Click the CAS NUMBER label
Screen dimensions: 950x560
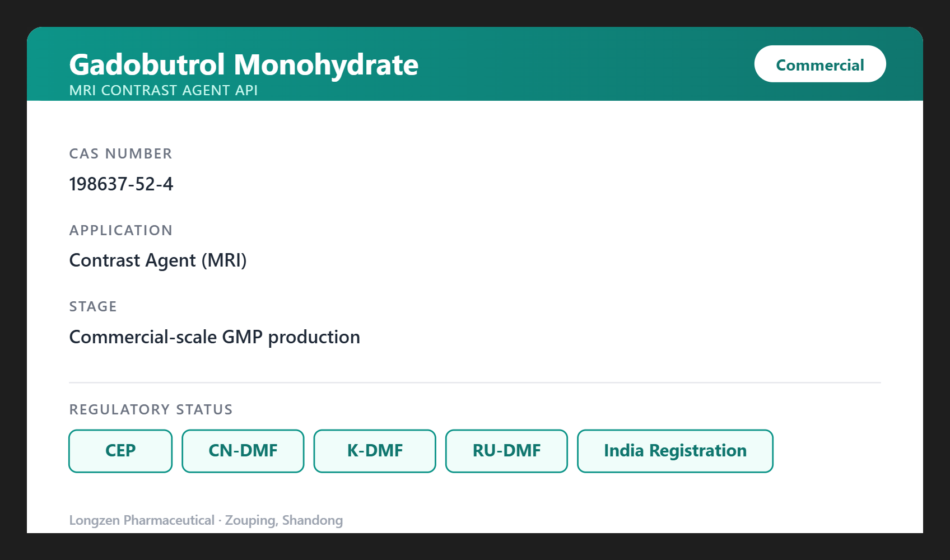click(x=120, y=153)
